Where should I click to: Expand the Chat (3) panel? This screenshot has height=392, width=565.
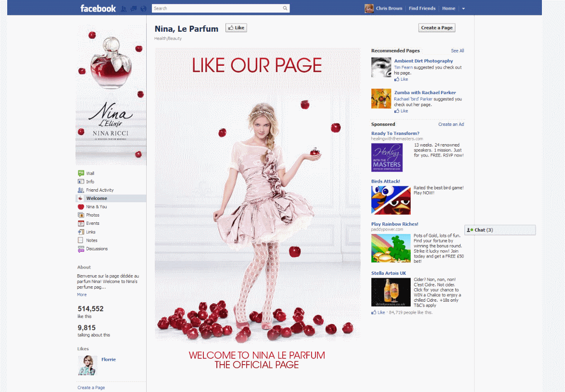coord(500,230)
